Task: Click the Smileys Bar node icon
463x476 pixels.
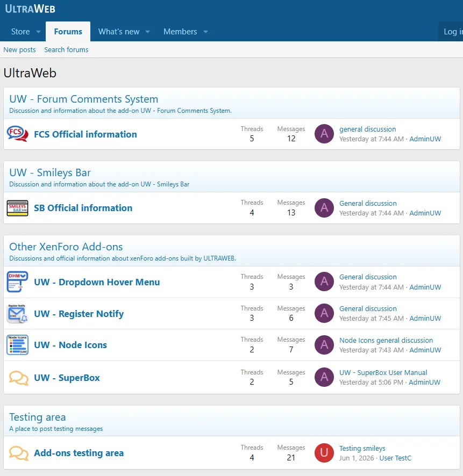Action: [x=18, y=208]
